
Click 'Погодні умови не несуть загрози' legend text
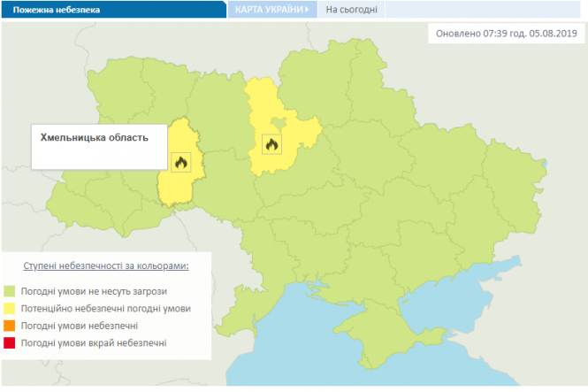coord(94,291)
